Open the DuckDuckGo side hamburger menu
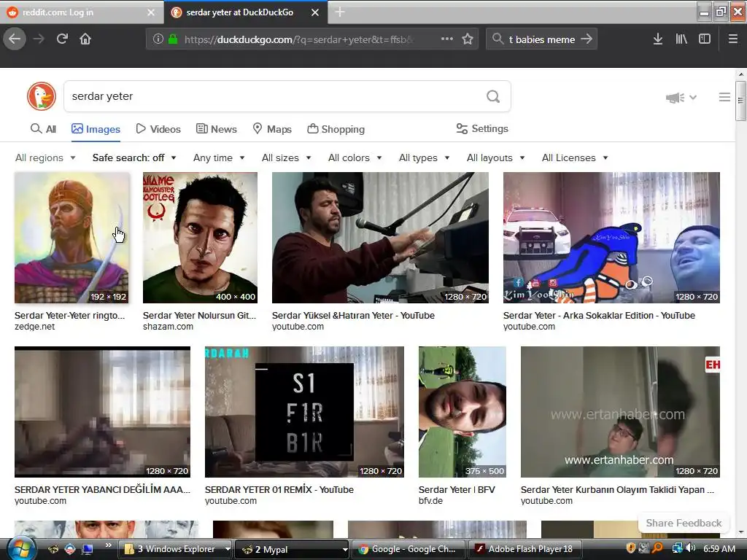Screen dimensions: 747x560 click(x=724, y=97)
